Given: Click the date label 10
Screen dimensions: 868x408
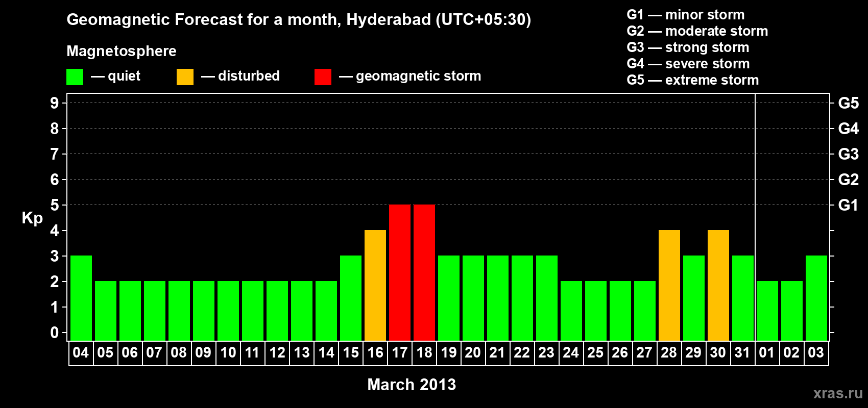Looking at the screenshot, I should click(228, 352).
